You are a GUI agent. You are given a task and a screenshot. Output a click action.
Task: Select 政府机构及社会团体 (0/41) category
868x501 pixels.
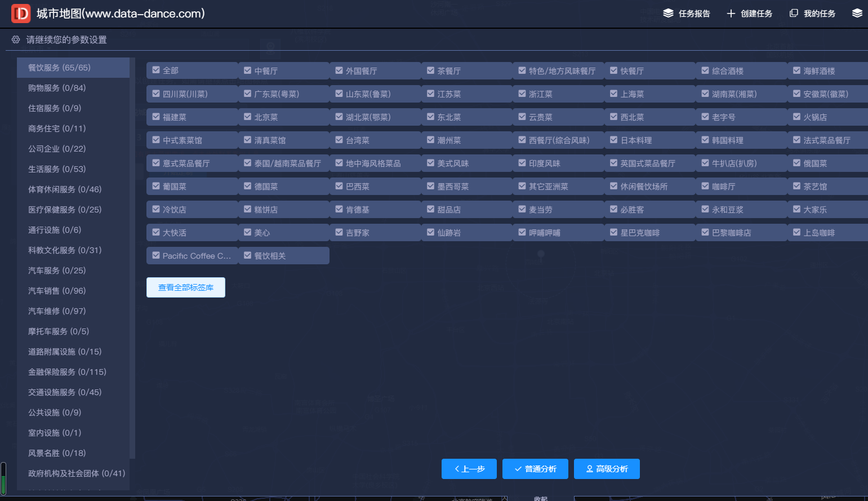(x=73, y=473)
